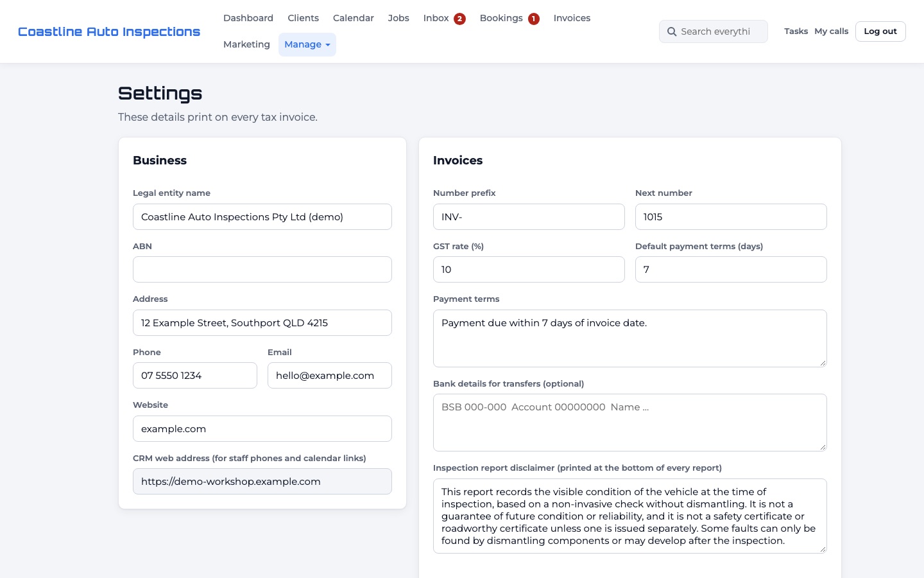Open the My calls link
This screenshot has height=578, width=924.
[x=832, y=31]
